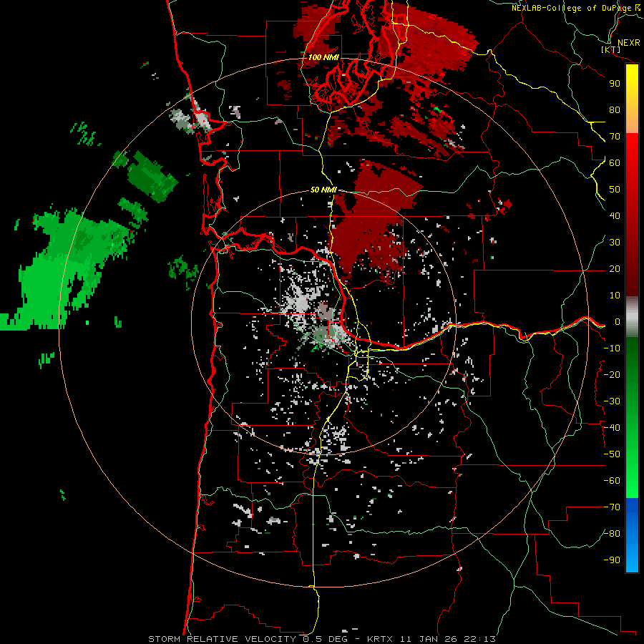The width and height of the screenshot is (644, 644).
Task: Click the 80 value on velocity scale
Action: pos(615,109)
